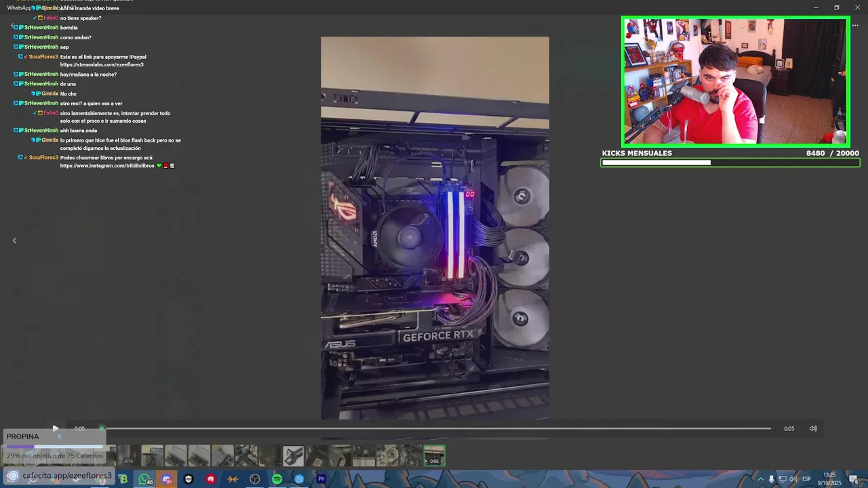The image size is (868, 488).
Task: Open the black round mask icon app
Action: (x=189, y=479)
